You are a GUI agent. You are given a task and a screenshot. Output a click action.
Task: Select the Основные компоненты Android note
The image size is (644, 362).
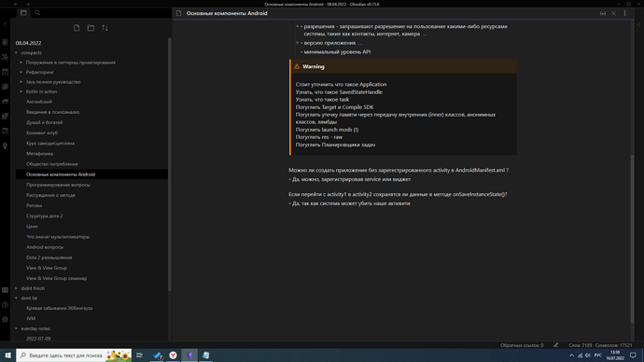[x=91, y=174]
